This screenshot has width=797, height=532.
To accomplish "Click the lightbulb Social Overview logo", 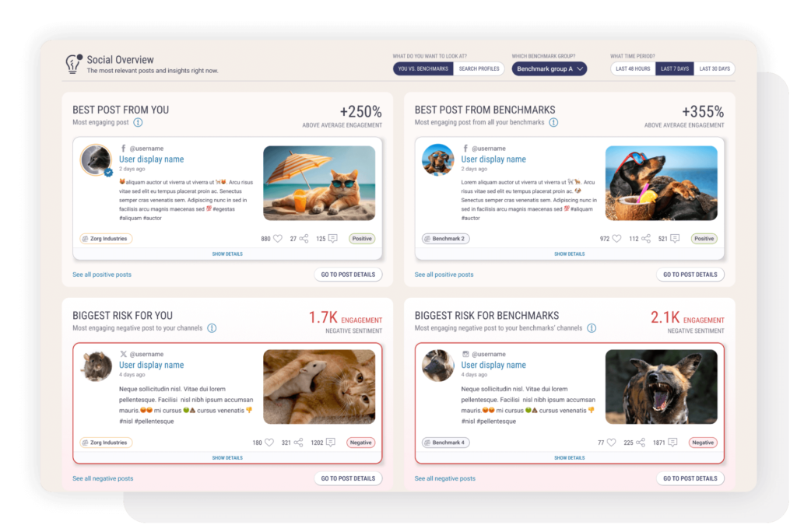I will click(x=74, y=63).
